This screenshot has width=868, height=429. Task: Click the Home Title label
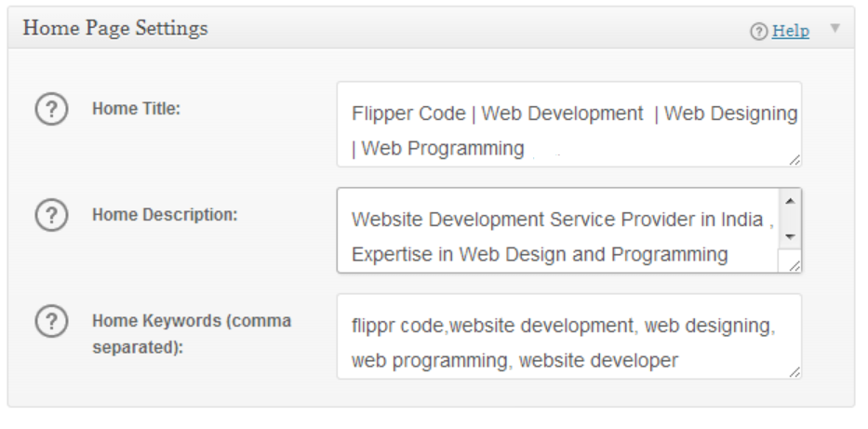coord(136,109)
